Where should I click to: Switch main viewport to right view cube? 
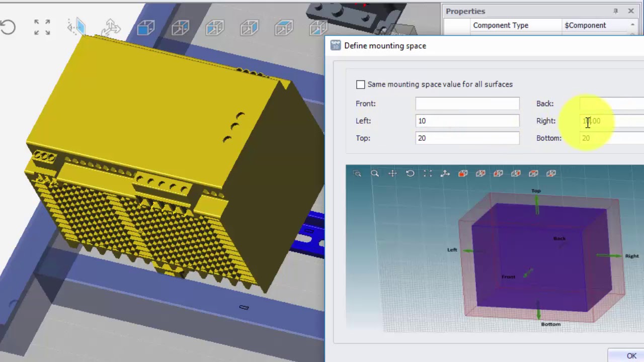(x=249, y=27)
